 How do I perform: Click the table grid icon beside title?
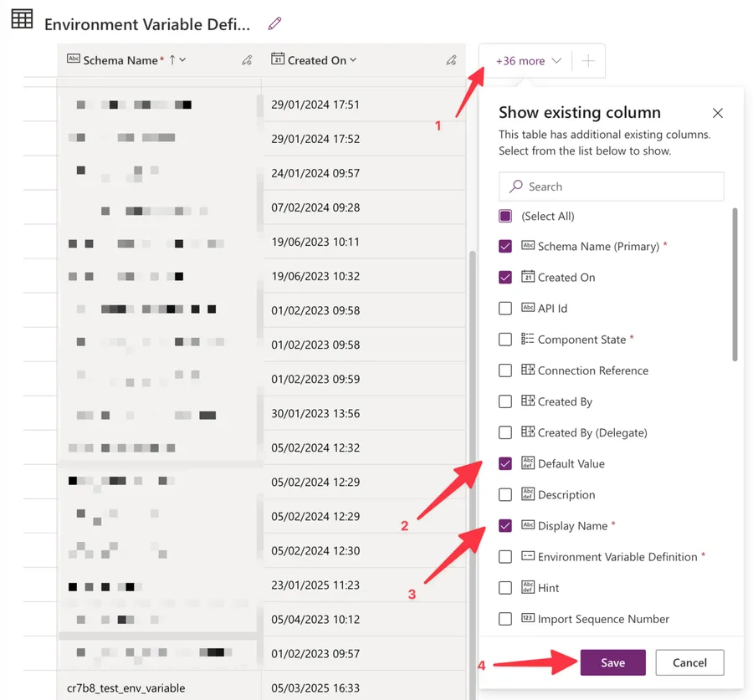point(23,20)
